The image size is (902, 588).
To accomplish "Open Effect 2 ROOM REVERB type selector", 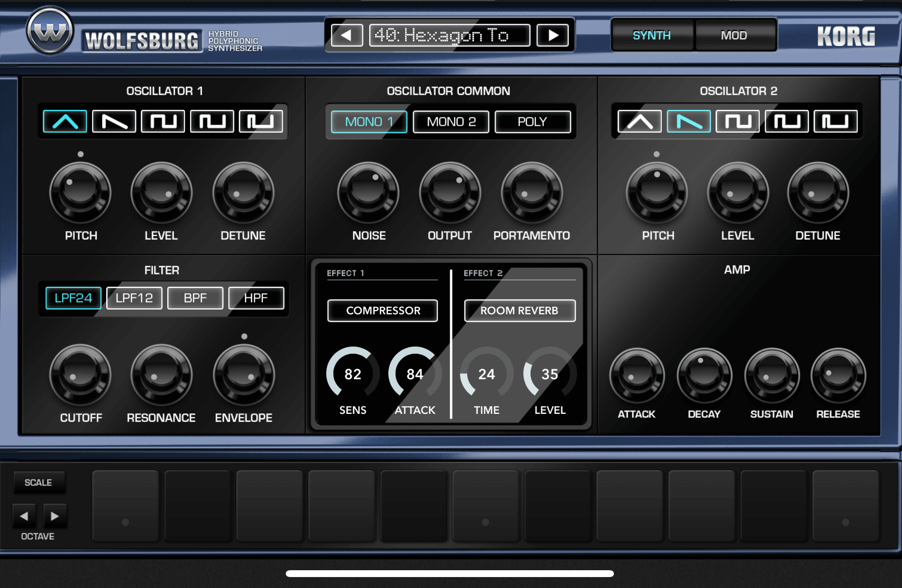I will (519, 310).
